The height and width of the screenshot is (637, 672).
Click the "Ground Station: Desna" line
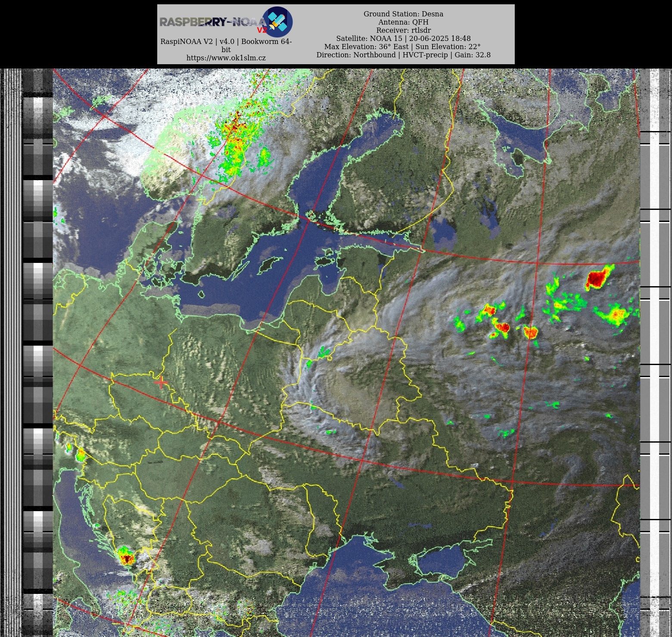tap(403, 14)
